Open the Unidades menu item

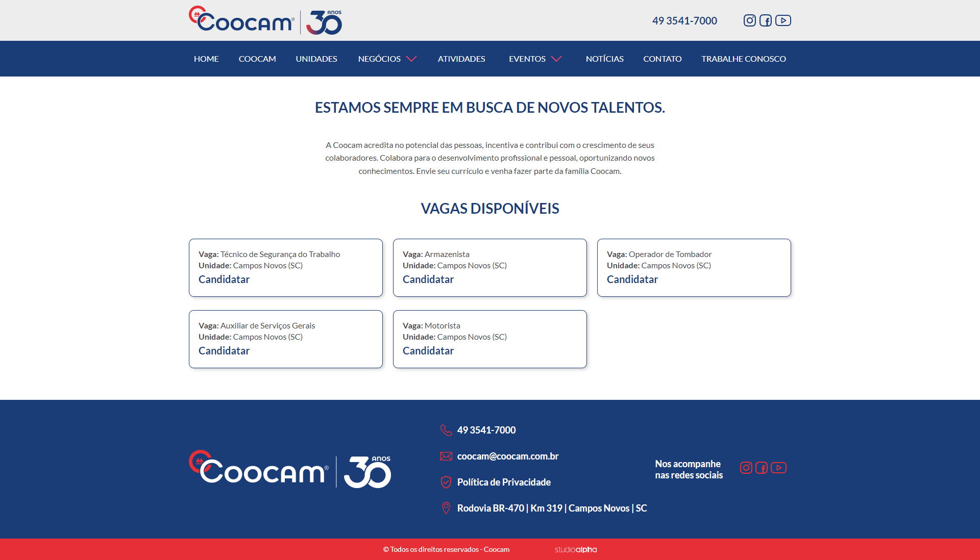click(x=316, y=59)
